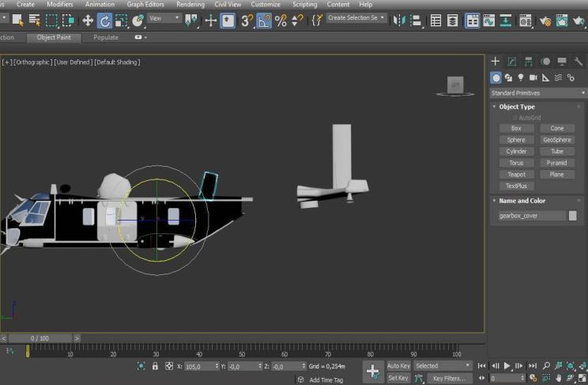
Task: Enable the AutoGrid checkbox
Action: [x=515, y=118]
